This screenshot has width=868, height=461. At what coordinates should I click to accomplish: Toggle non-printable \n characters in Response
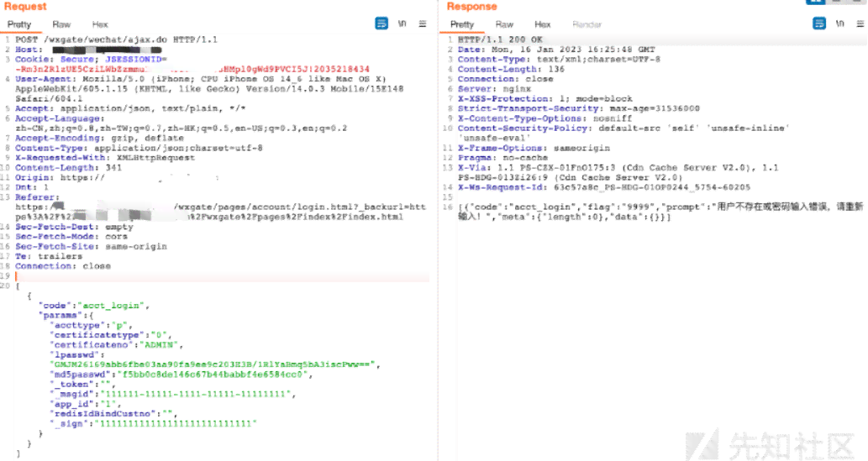839,24
